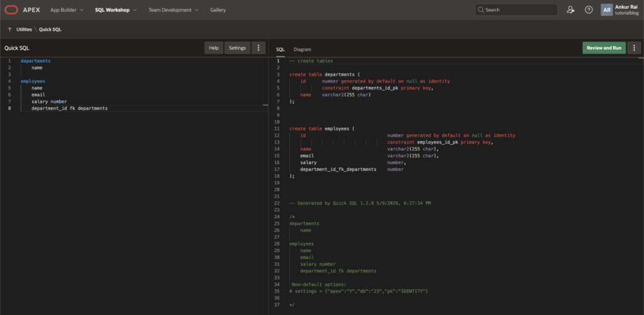Screen dimensions: 644x315
Task: Click 'Non-default options:' comment line
Action: [319, 284]
